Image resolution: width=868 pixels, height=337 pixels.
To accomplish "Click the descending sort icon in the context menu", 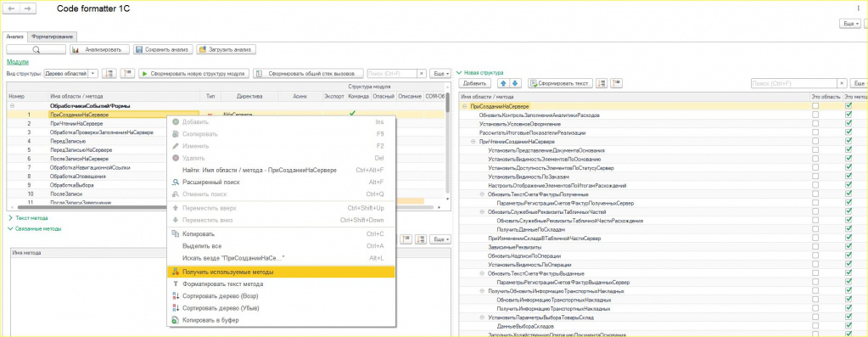I will [176, 308].
